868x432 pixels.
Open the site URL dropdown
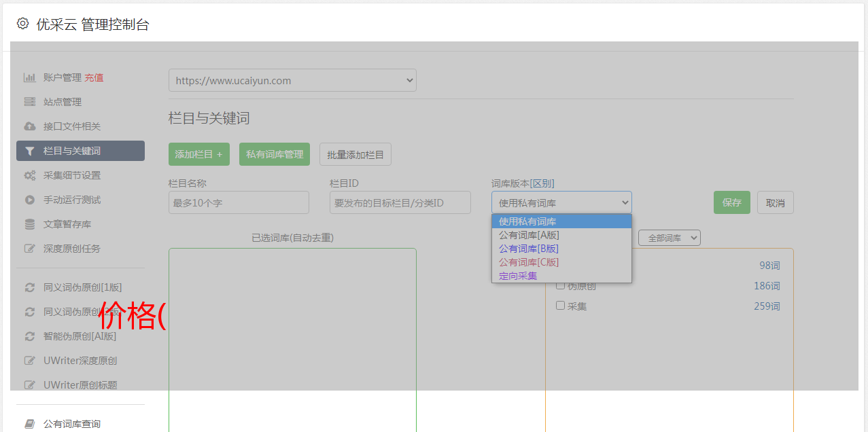pos(292,80)
